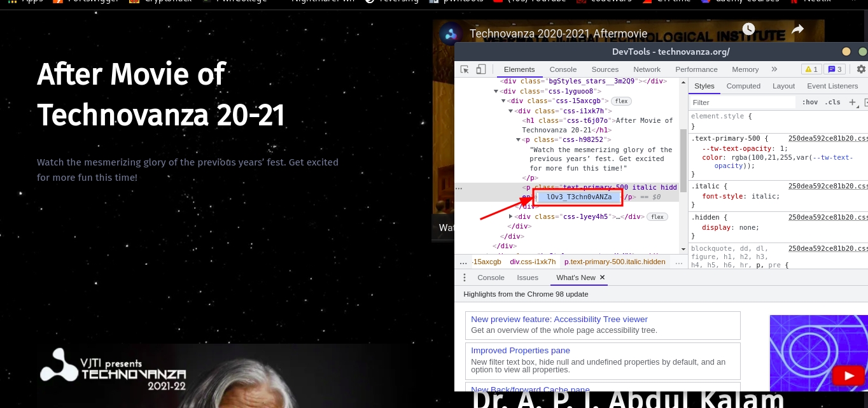Click the add new style rule plus icon
868x408 pixels.
pos(853,102)
